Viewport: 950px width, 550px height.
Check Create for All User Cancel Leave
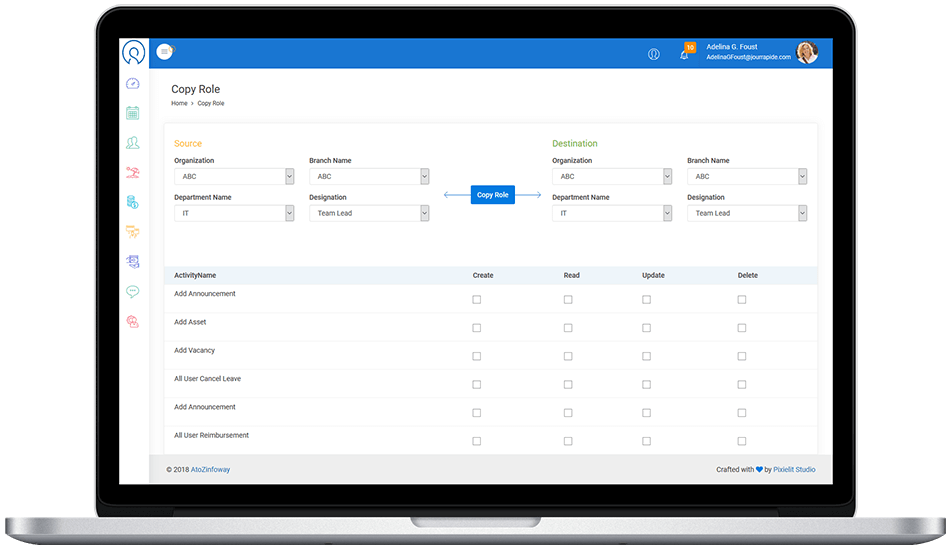click(x=477, y=385)
